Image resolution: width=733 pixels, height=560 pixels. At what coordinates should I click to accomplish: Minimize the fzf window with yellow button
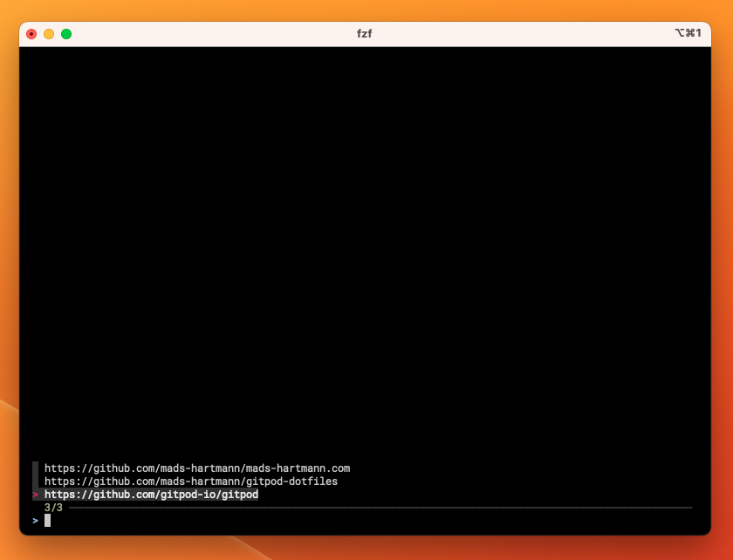click(49, 34)
